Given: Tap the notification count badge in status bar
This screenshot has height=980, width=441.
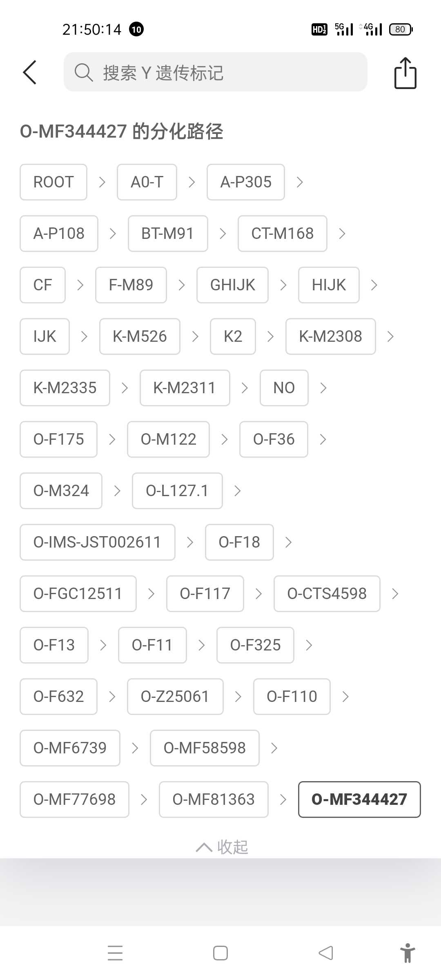Looking at the screenshot, I should tap(136, 29).
